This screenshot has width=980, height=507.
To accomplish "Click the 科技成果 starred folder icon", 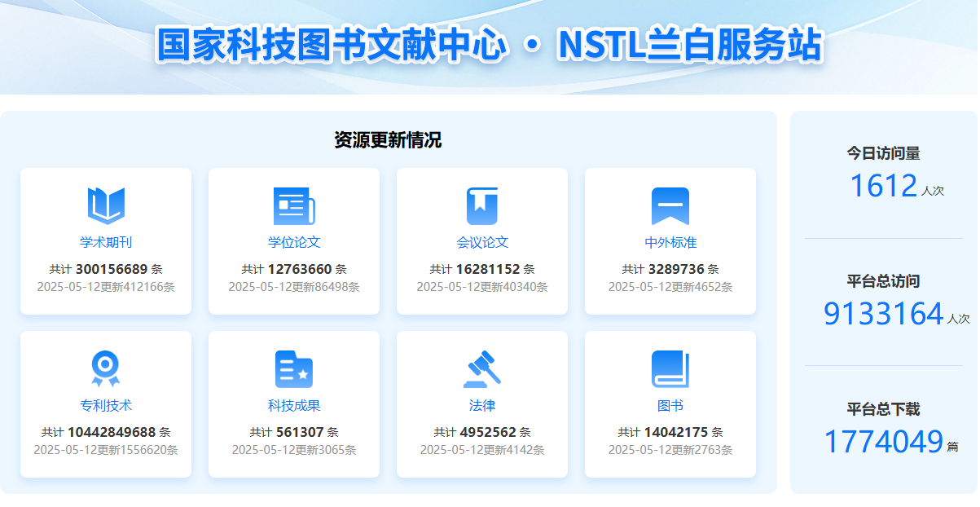I will [x=294, y=368].
